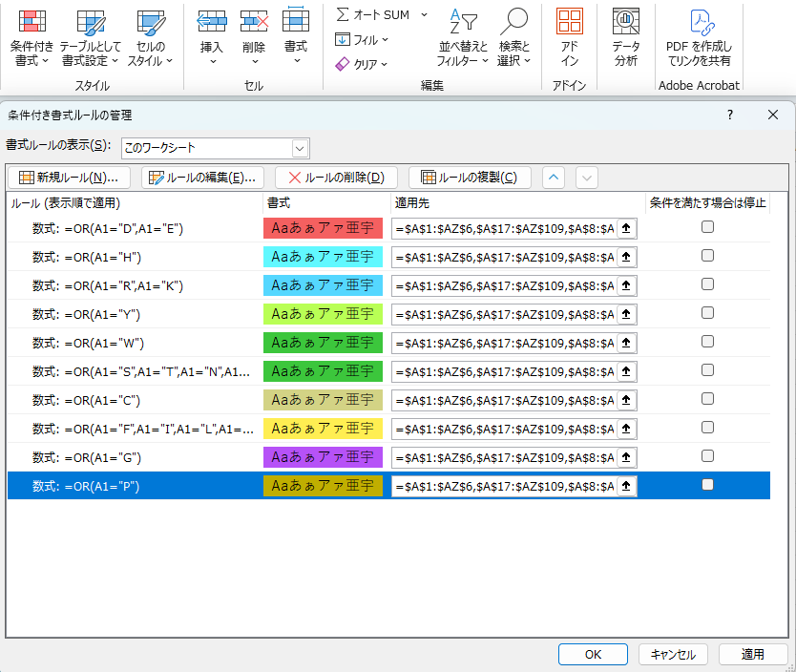
Task: Open the クリア eraser menu
Action: coord(362,64)
